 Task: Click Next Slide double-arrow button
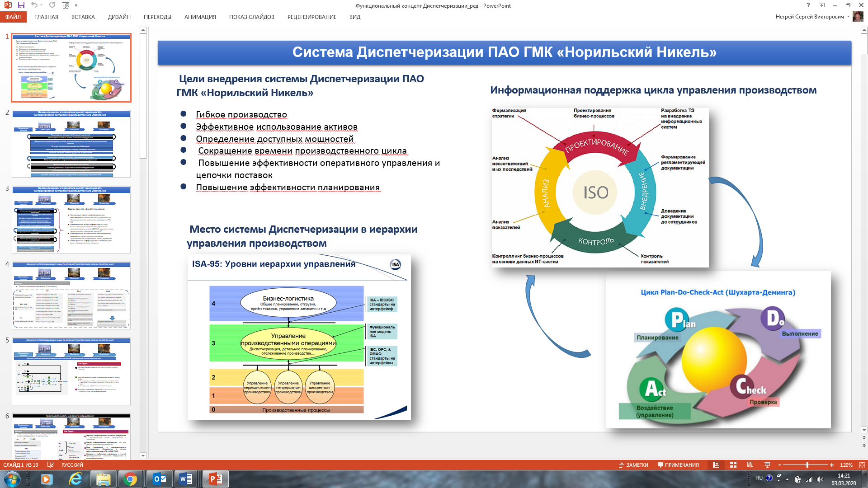coord(864,445)
